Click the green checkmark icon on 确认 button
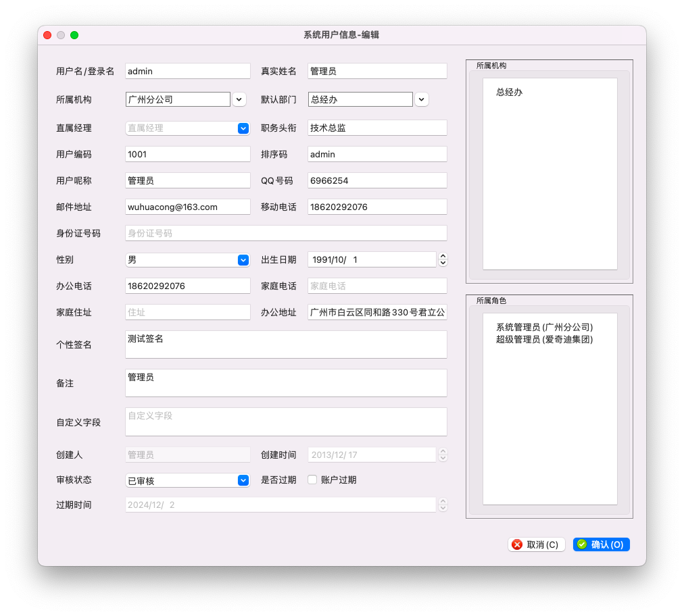Viewport: 684px width, 616px height. coord(583,544)
